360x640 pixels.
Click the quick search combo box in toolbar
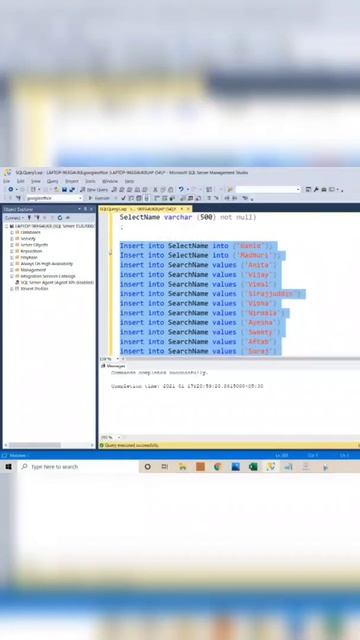(268, 189)
